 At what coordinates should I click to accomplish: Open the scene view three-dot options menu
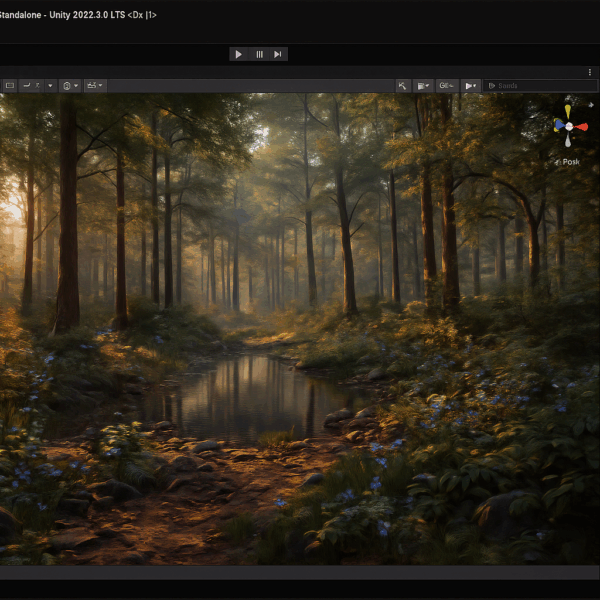590,72
